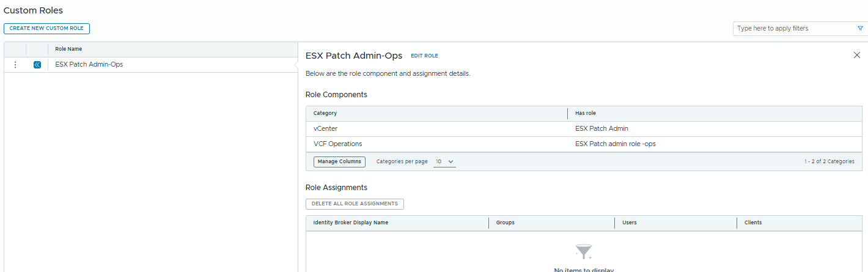
Task: Click the Has role column header
Action: [x=586, y=113]
